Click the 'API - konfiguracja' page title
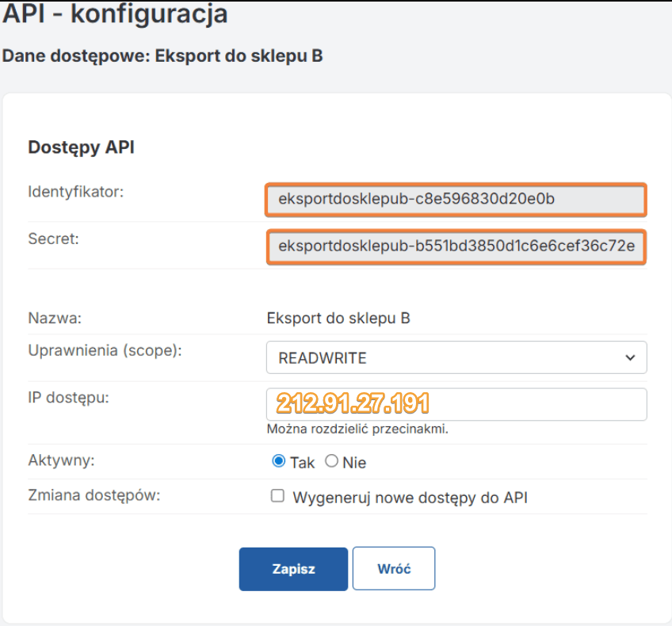The width and height of the screenshot is (672, 626). click(x=115, y=13)
